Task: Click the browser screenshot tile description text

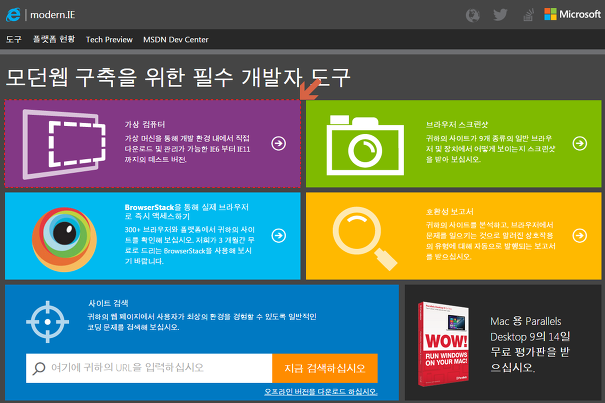Action: [x=490, y=149]
